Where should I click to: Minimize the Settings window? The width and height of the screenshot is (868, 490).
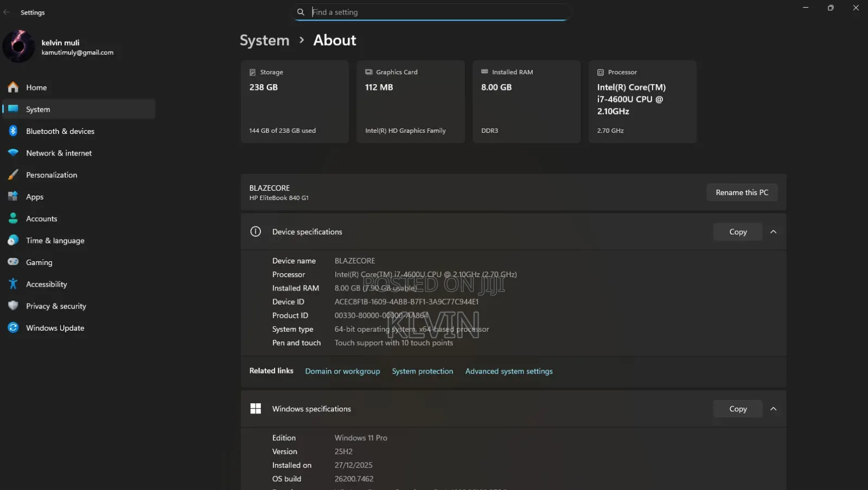(x=806, y=8)
